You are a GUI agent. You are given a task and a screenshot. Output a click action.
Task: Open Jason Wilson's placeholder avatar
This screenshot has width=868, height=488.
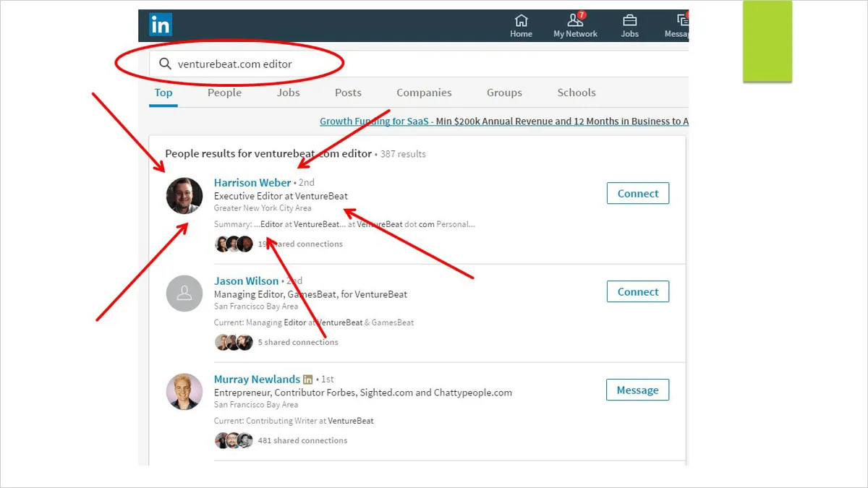[x=184, y=294]
